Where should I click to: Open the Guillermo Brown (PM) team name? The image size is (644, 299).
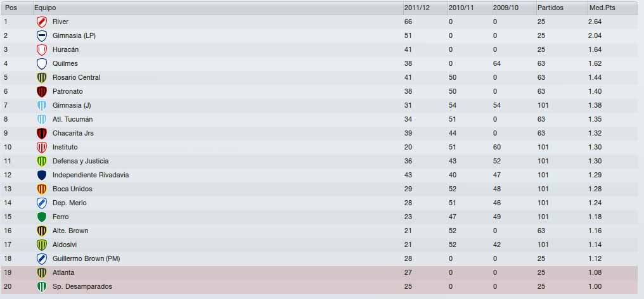(x=86, y=258)
